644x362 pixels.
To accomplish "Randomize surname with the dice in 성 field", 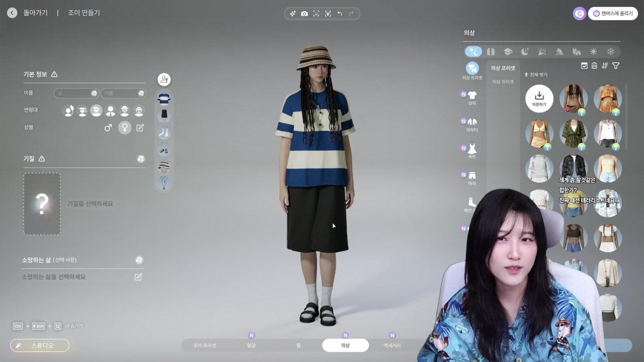I will coord(94,93).
